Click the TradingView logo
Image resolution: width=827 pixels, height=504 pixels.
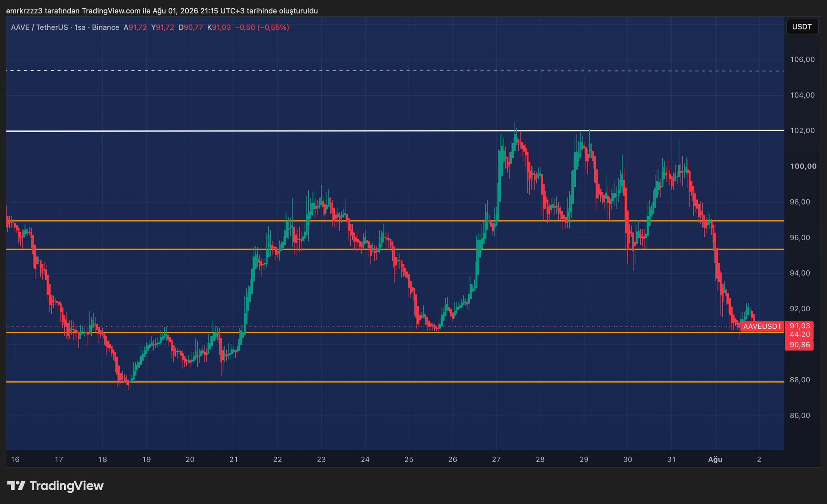coord(55,485)
